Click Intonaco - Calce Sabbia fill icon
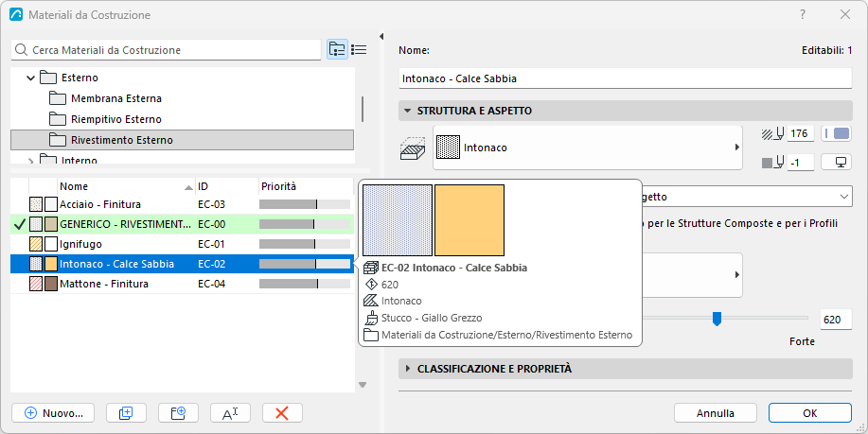 click(x=36, y=264)
